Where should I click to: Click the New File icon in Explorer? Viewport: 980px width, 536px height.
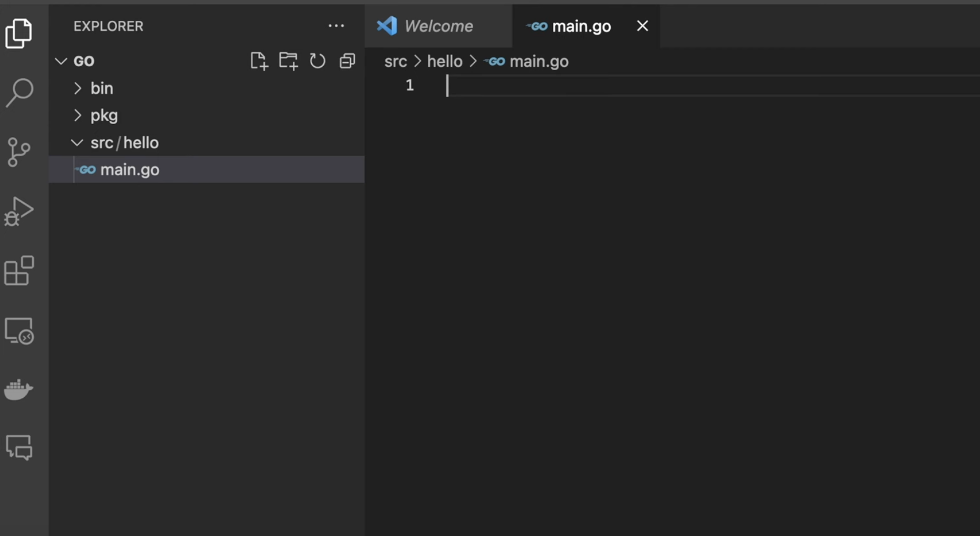tap(259, 61)
